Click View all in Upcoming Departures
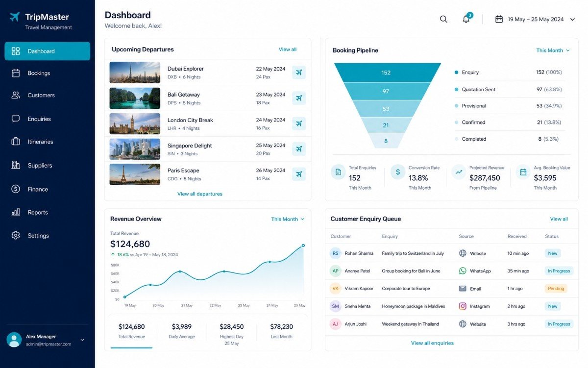 pos(288,49)
